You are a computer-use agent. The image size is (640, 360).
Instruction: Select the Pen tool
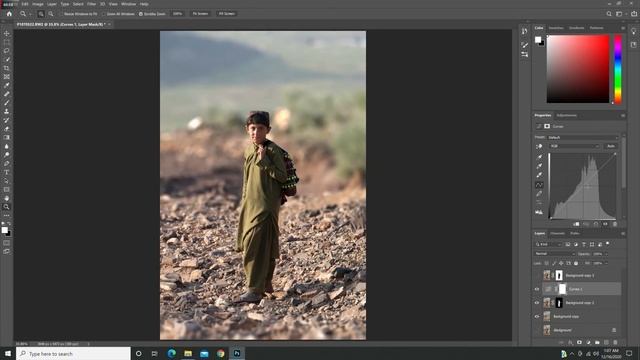tap(7, 164)
